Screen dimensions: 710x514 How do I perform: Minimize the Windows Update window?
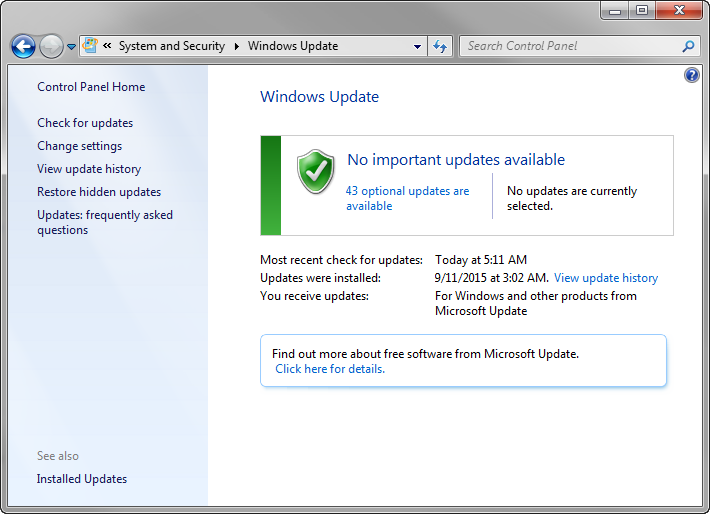click(x=614, y=10)
